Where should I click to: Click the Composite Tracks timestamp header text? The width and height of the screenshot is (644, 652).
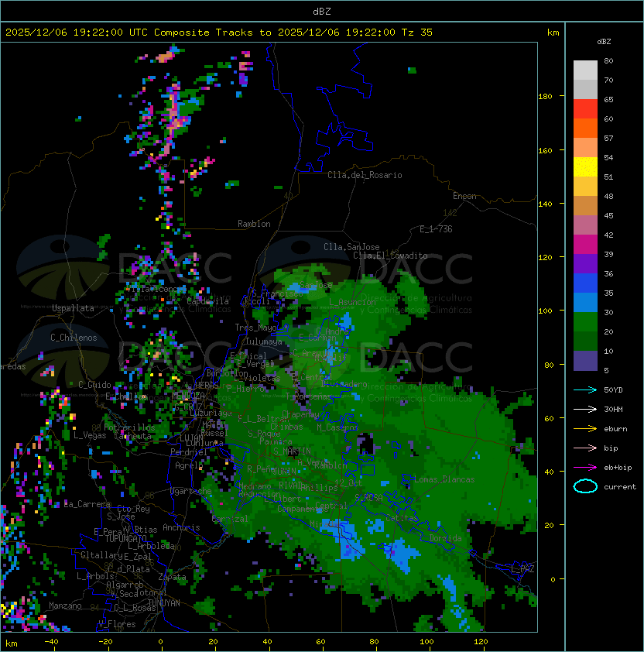point(219,33)
